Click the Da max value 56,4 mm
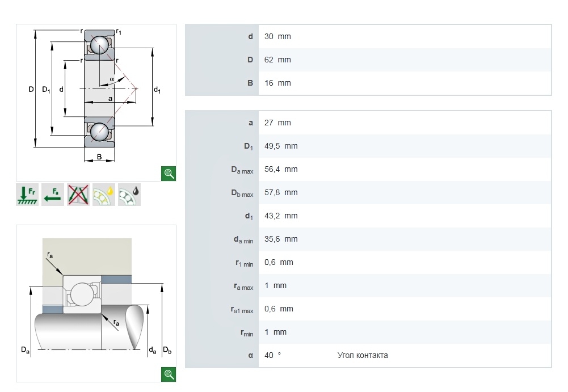The height and width of the screenshot is (392, 568). point(281,169)
